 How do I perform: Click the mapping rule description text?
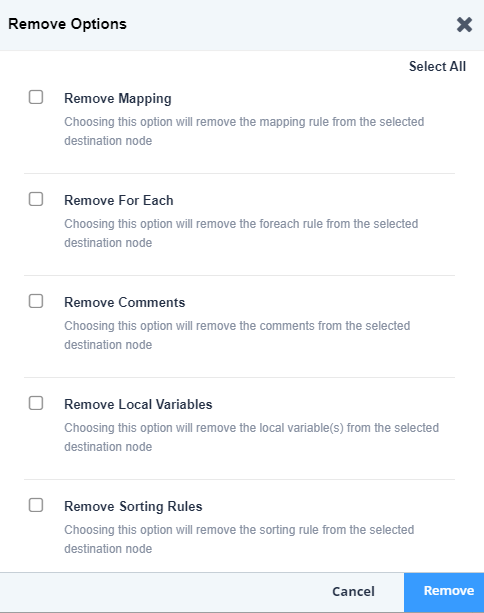[x=244, y=131]
